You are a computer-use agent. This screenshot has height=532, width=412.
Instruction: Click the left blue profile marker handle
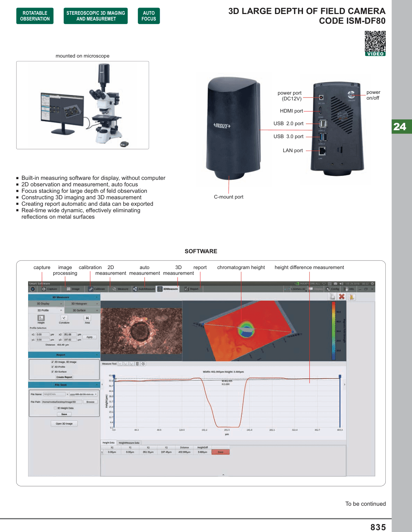coord(114,376)
